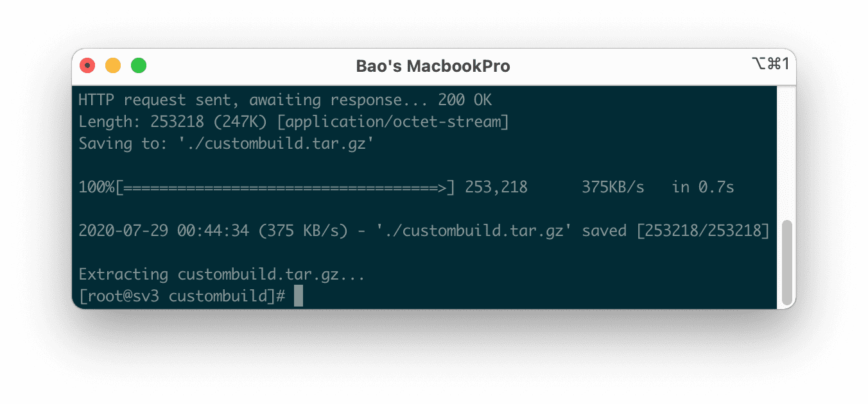Click the "saved [253218/253218]" text
This screenshot has width=868, height=404.
[675, 231]
